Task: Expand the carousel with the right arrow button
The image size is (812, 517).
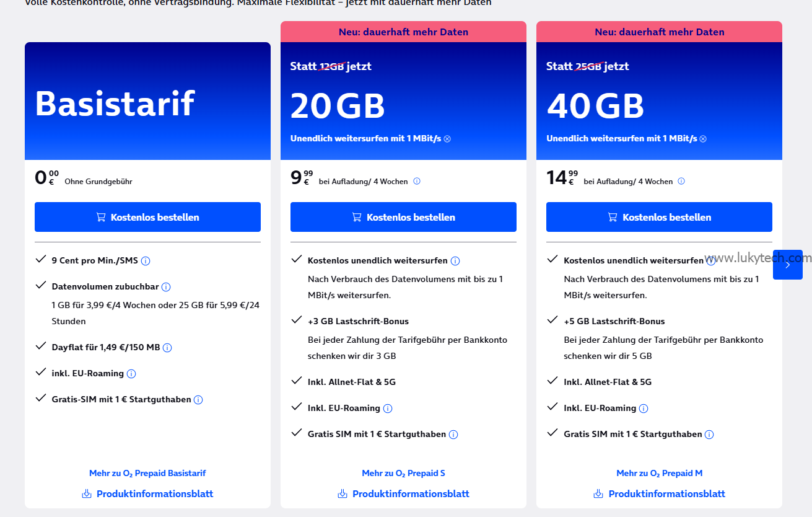Action: [787, 265]
